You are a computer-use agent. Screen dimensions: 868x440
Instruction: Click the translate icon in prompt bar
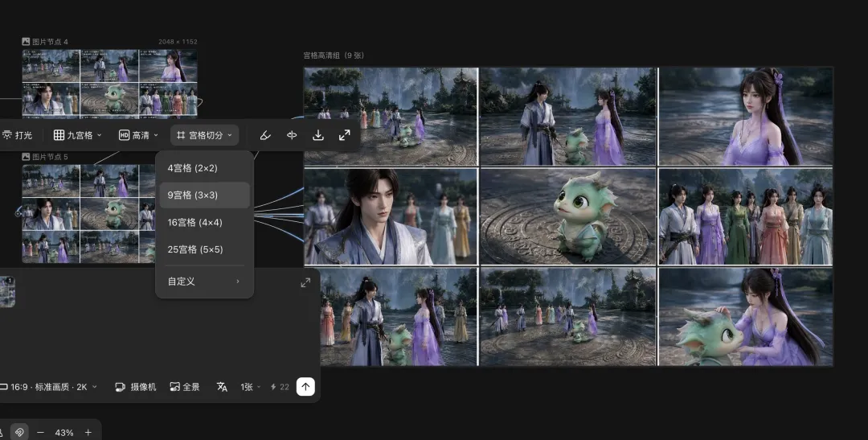[222, 387]
